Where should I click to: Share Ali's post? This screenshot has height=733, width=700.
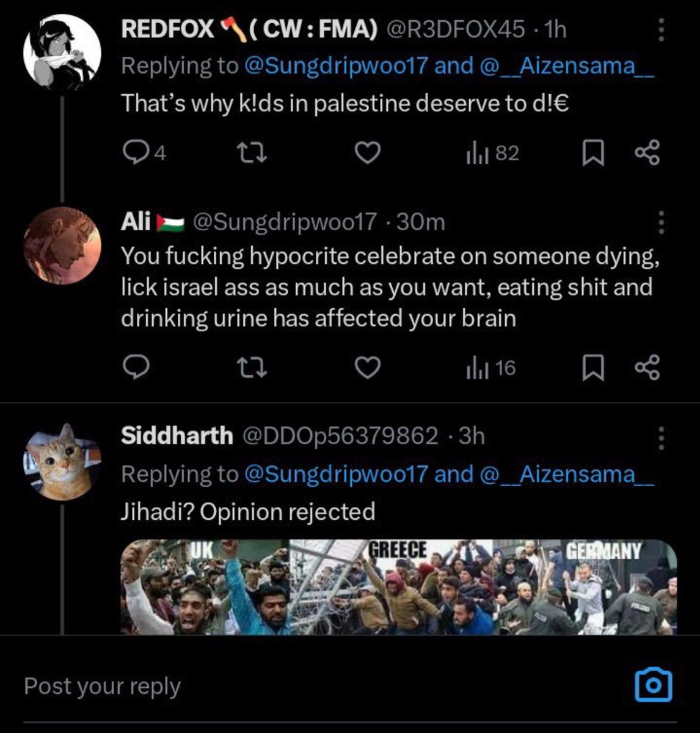pyautogui.click(x=647, y=367)
